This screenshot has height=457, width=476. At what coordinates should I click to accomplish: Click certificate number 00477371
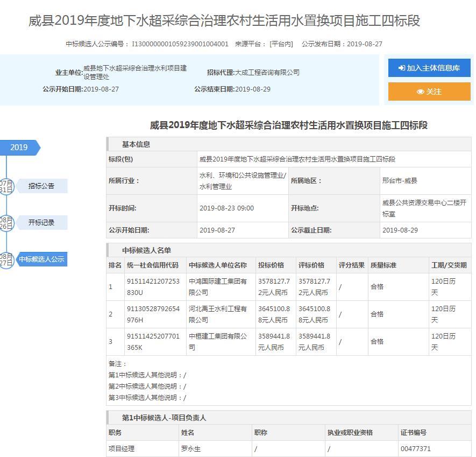pyautogui.click(x=415, y=449)
